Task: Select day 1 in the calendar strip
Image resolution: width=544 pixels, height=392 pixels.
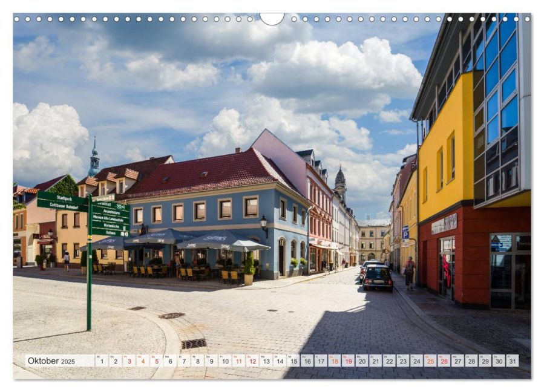Action: pyautogui.click(x=102, y=361)
